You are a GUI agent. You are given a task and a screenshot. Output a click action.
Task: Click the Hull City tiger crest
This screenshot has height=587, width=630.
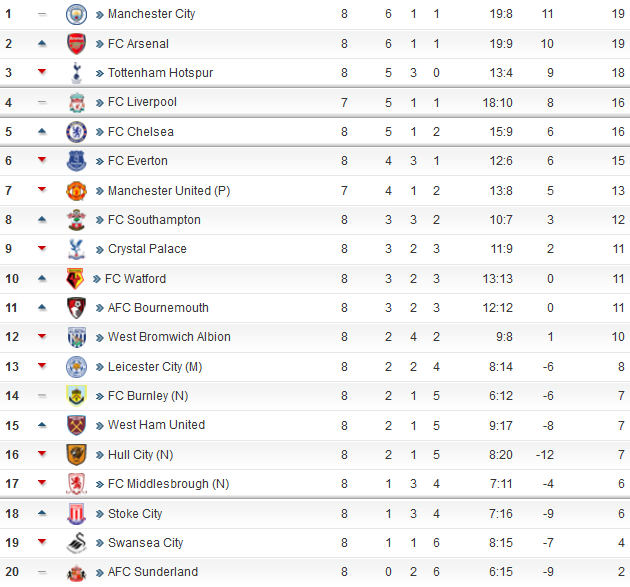pos(76,455)
